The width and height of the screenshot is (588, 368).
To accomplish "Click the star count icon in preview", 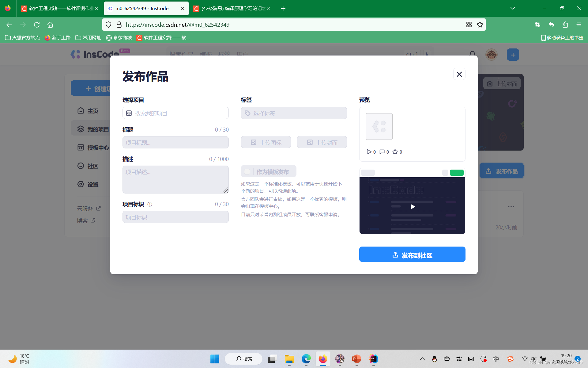I will point(395,152).
